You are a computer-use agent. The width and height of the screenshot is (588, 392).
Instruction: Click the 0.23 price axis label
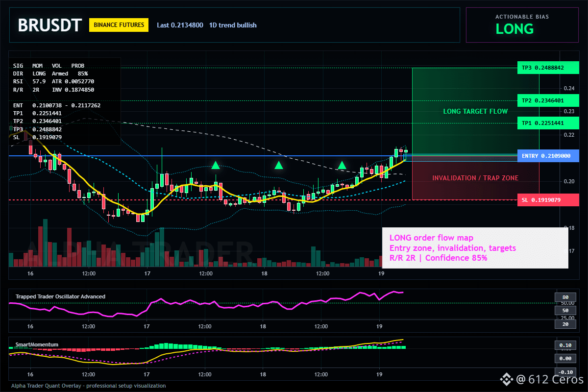(568, 112)
